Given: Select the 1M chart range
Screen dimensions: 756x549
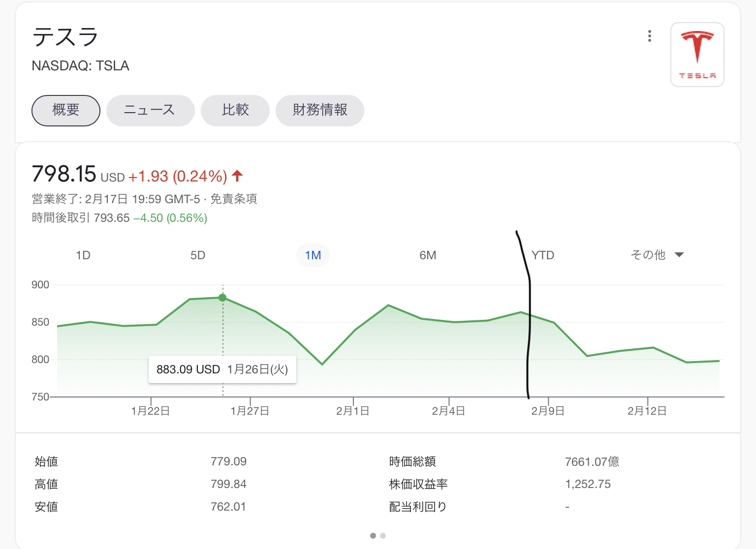Looking at the screenshot, I should (313, 255).
